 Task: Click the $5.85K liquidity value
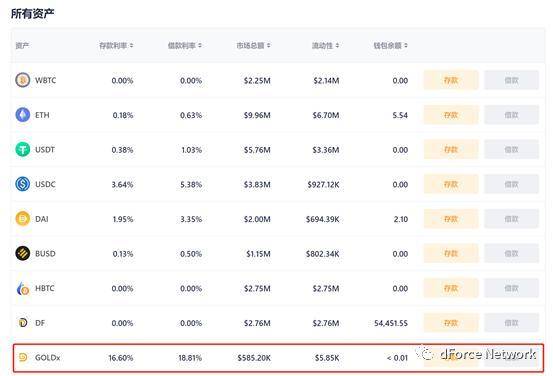click(x=327, y=358)
